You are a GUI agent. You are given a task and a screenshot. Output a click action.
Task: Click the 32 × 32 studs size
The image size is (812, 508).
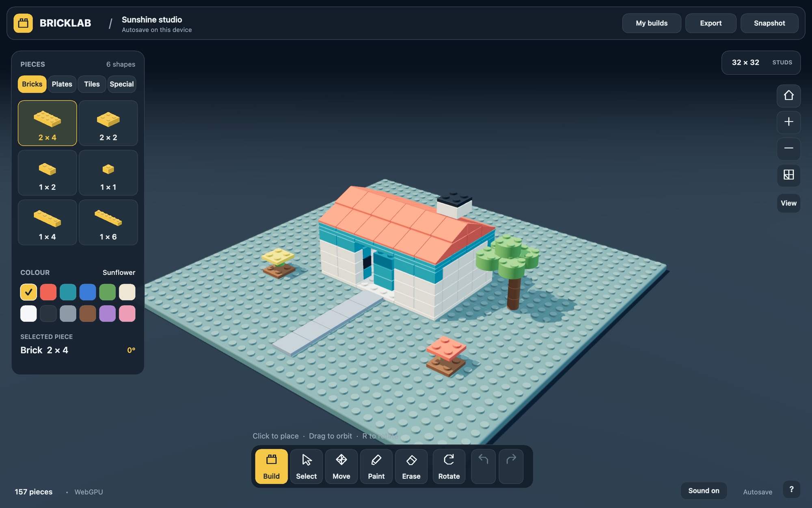coord(761,63)
